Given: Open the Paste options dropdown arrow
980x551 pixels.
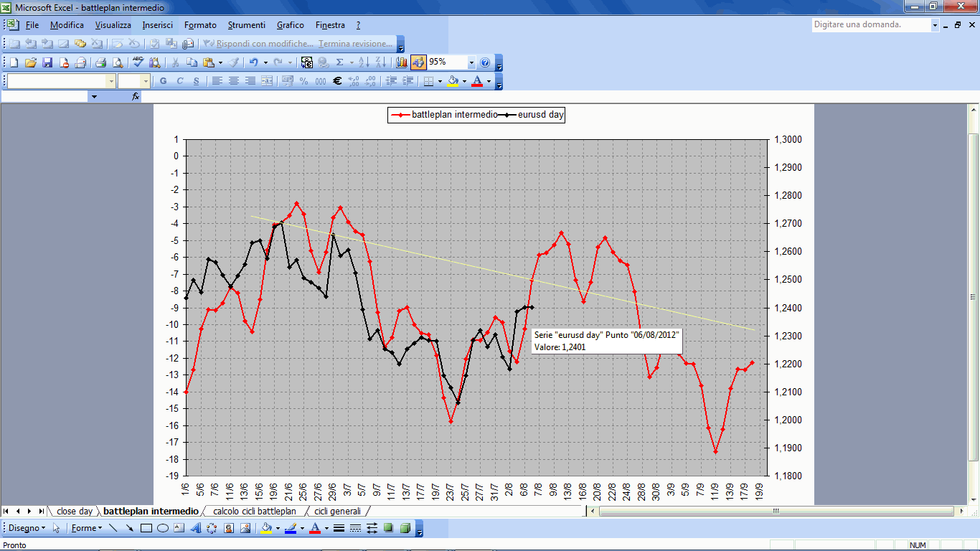Looking at the screenshot, I should pos(220,62).
